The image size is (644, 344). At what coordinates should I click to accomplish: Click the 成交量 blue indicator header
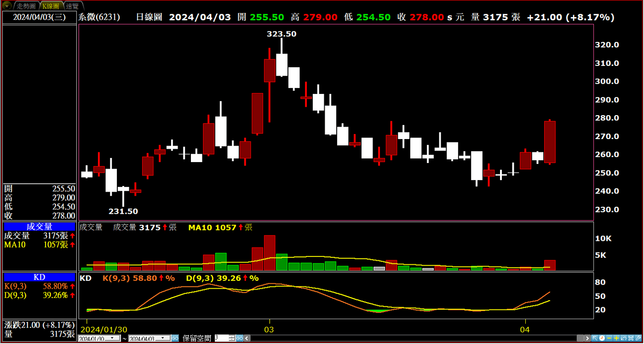[40, 227]
